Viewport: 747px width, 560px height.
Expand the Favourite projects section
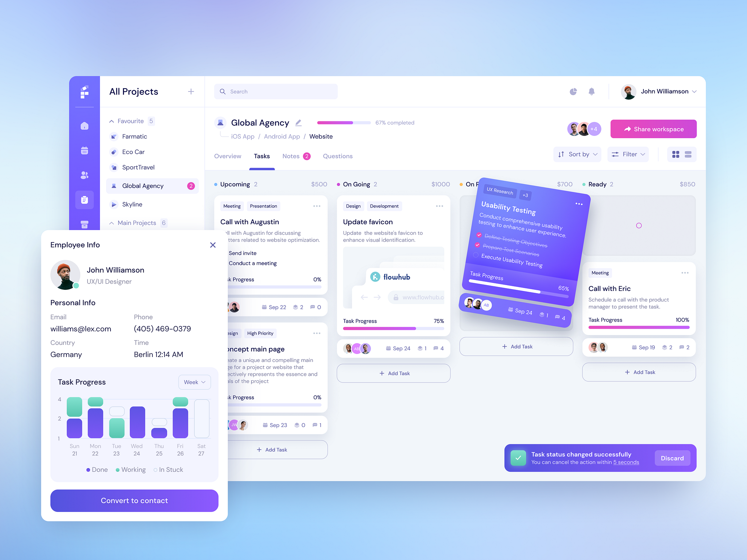click(x=111, y=121)
